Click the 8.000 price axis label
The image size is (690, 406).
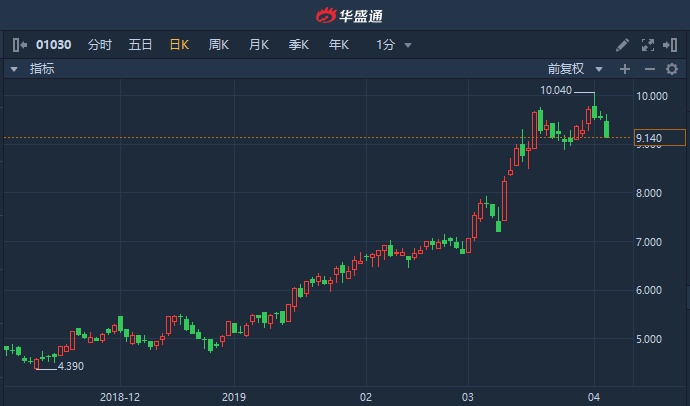click(649, 193)
